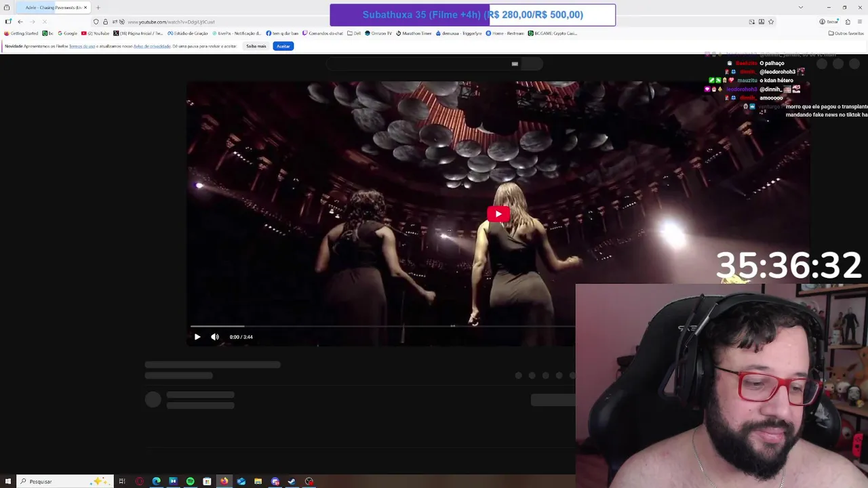
Task: Click the tracking protection shield icon
Action: point(96,22)
